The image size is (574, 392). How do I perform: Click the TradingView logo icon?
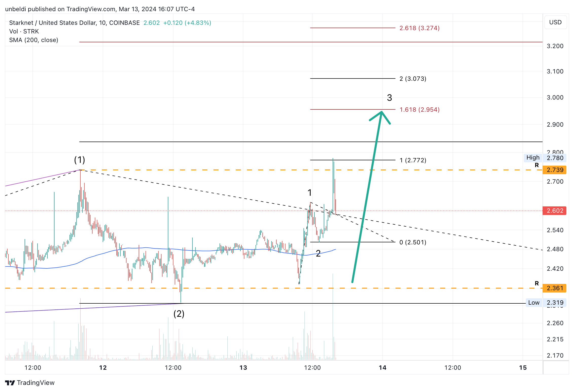click(10, 383)
